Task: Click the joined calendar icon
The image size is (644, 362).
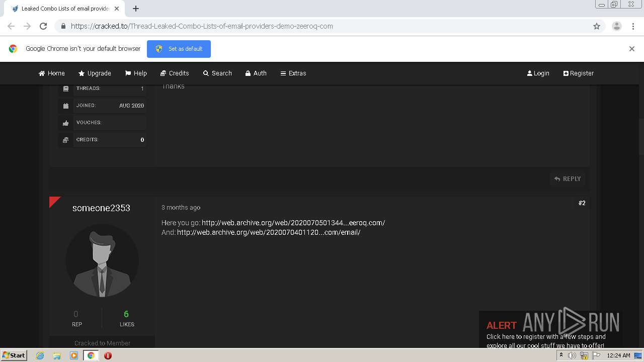Action: click(66, 106)
